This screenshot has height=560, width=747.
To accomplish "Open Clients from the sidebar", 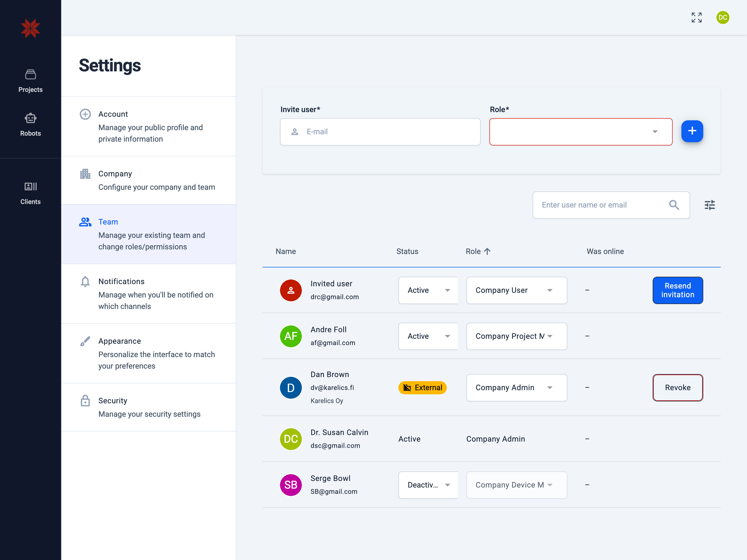I will pyautogui.click(x=30, y=193).
